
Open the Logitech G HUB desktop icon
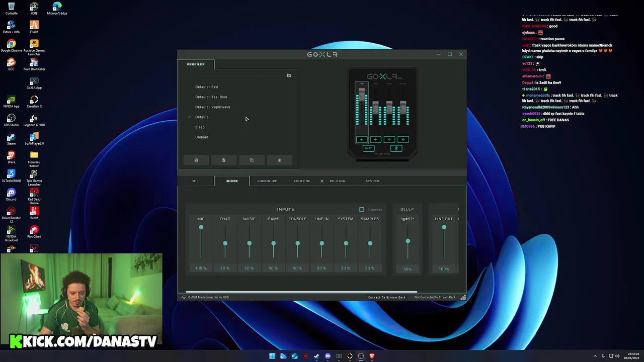click(34, 120)
